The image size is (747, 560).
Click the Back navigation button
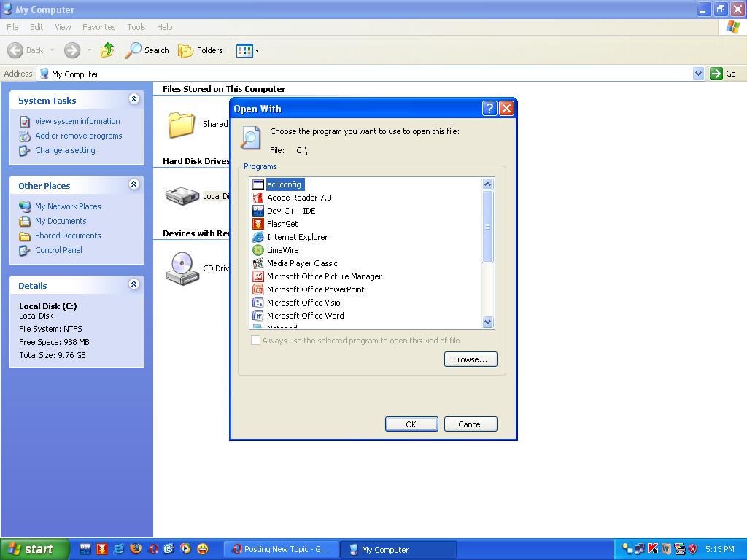[x=26, y=50]
